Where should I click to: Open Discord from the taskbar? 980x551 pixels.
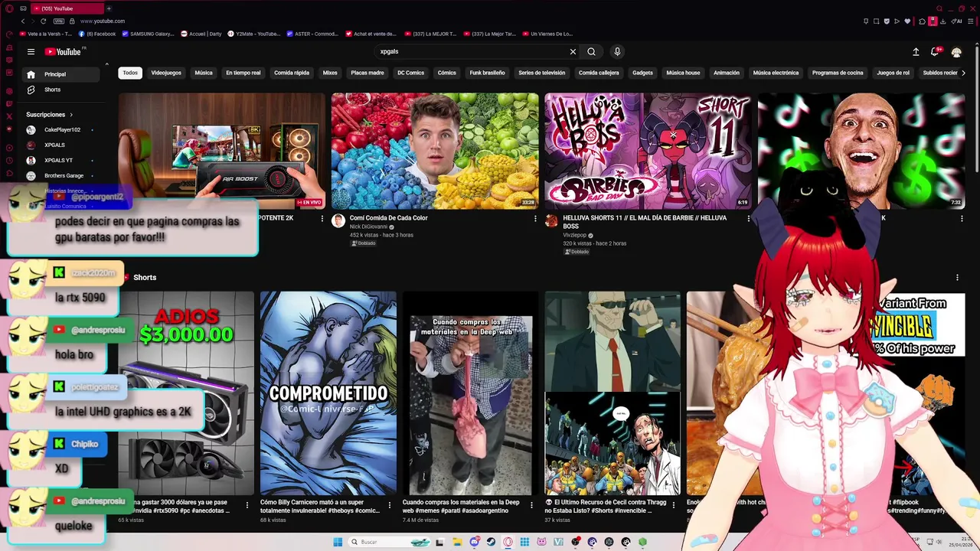[x=474, y=542]
